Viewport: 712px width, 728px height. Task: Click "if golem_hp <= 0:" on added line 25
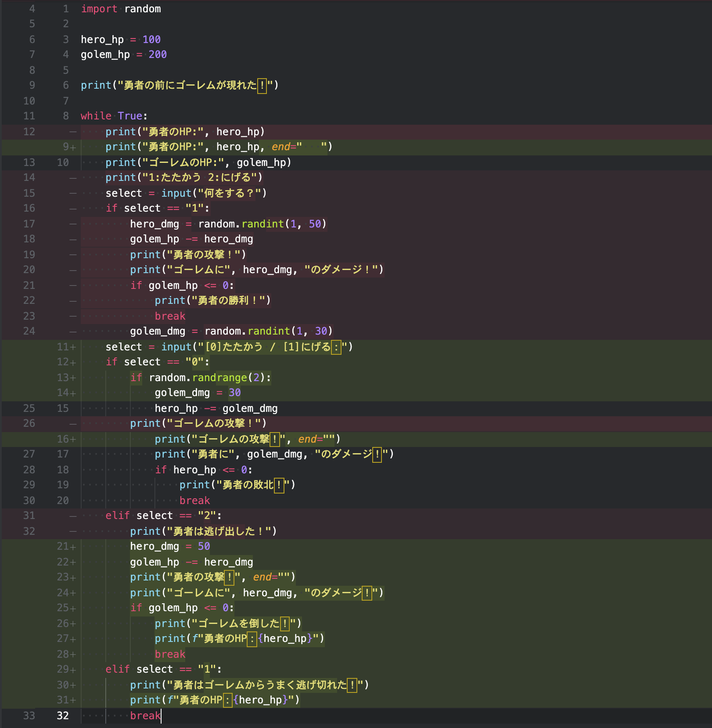182,608
